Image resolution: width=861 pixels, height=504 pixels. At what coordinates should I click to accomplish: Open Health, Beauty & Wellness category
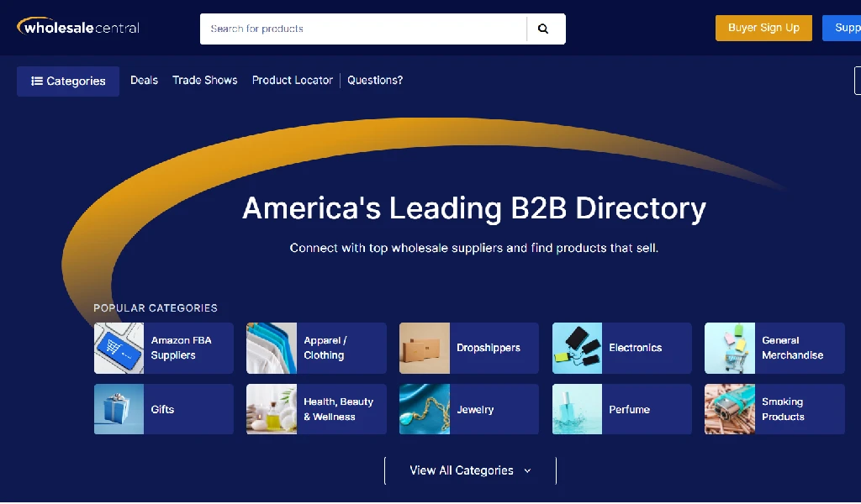338,409
